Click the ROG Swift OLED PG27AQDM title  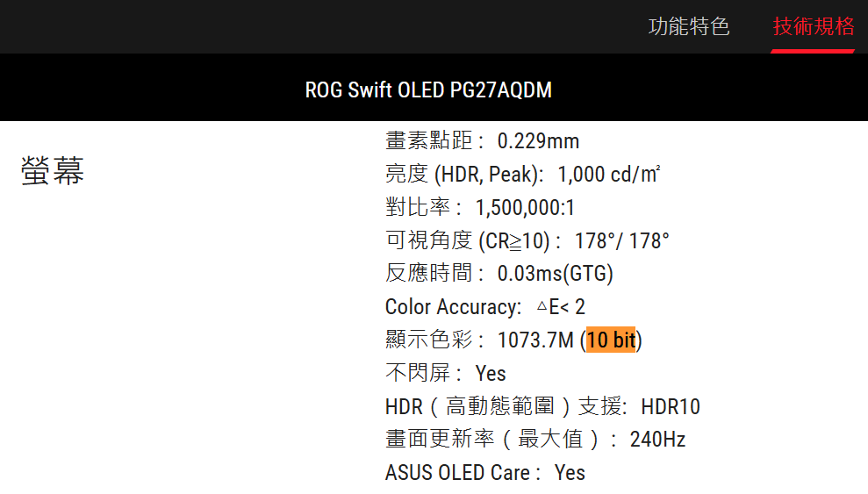pos(428,90)
